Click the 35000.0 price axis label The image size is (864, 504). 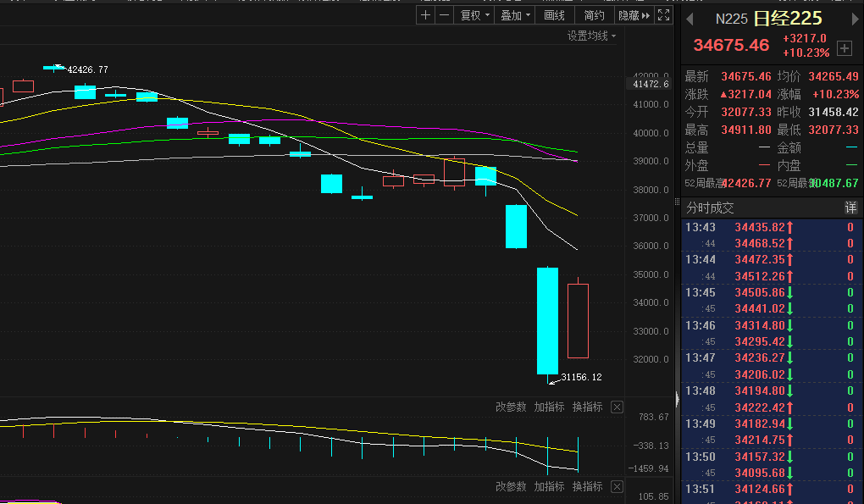click(x=651, y=274)
